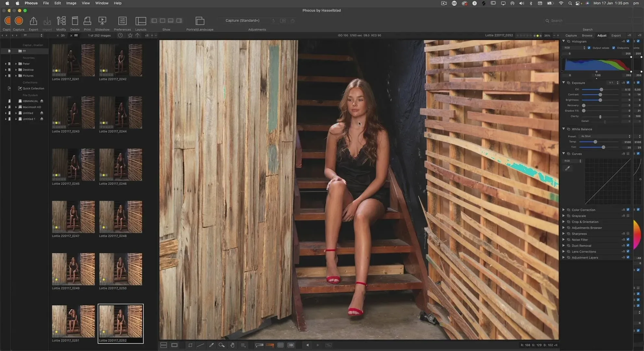Go to previous image arrow
The width and height of the screenshot is (644, 351).
(307, 345)
